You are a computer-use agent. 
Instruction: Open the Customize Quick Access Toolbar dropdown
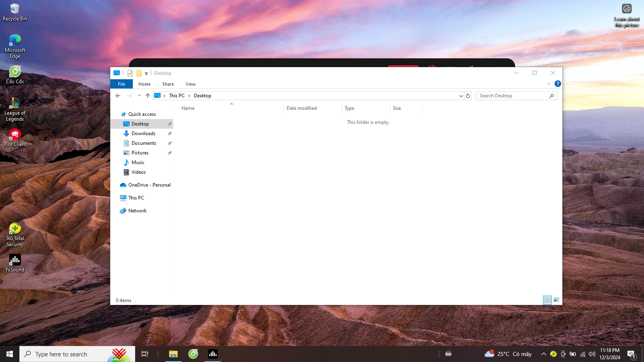(x=146, y=73)
